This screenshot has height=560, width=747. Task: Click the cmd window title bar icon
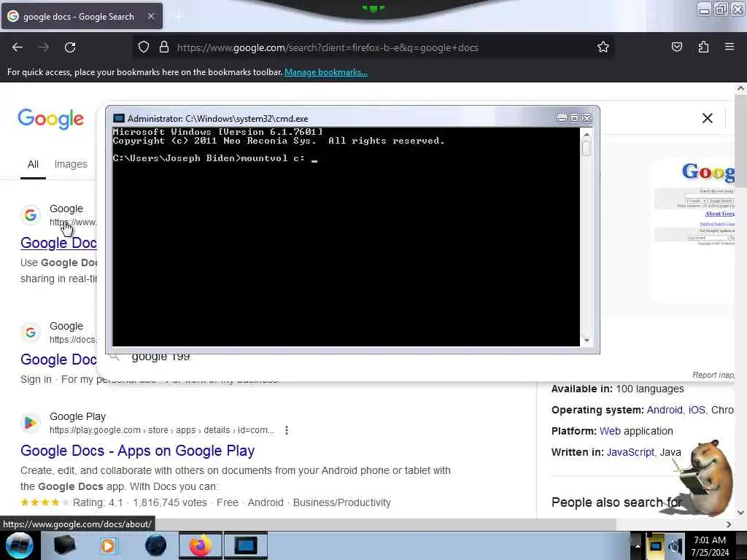119,119
